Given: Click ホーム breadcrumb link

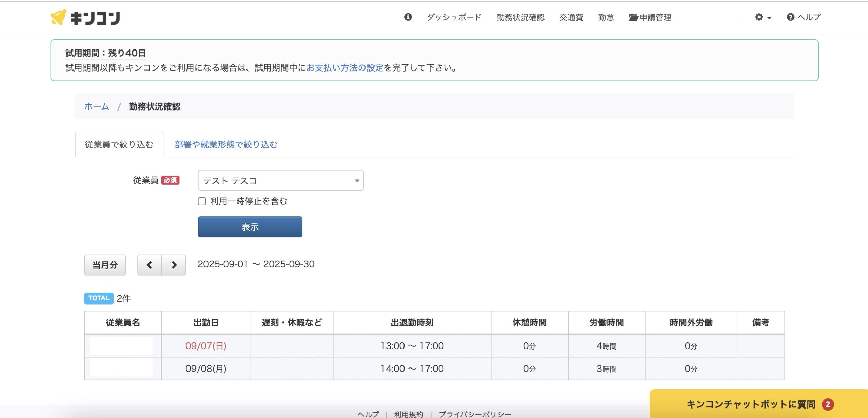Looking at the screenshot, I should click(97, 106).
